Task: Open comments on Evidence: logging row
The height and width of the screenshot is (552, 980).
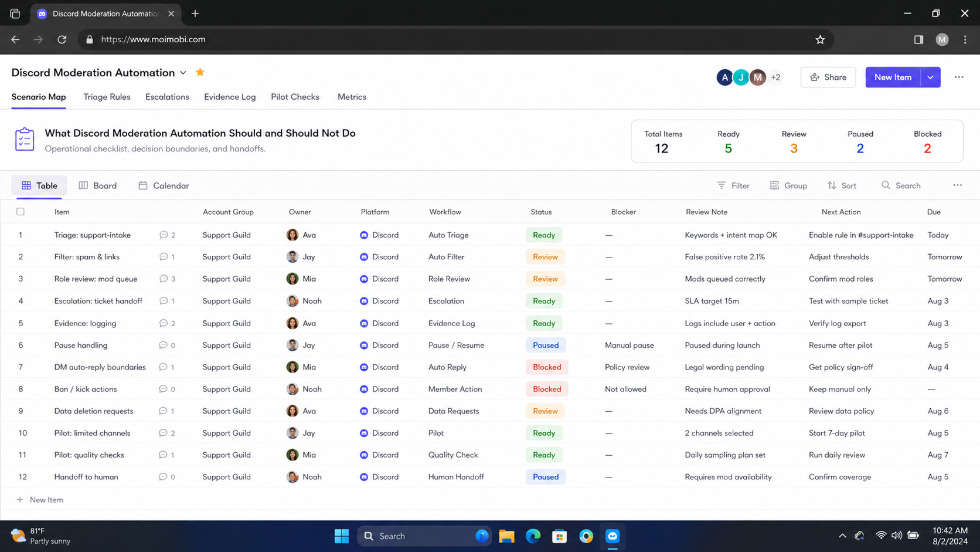Action: click(x=167, y=323)
